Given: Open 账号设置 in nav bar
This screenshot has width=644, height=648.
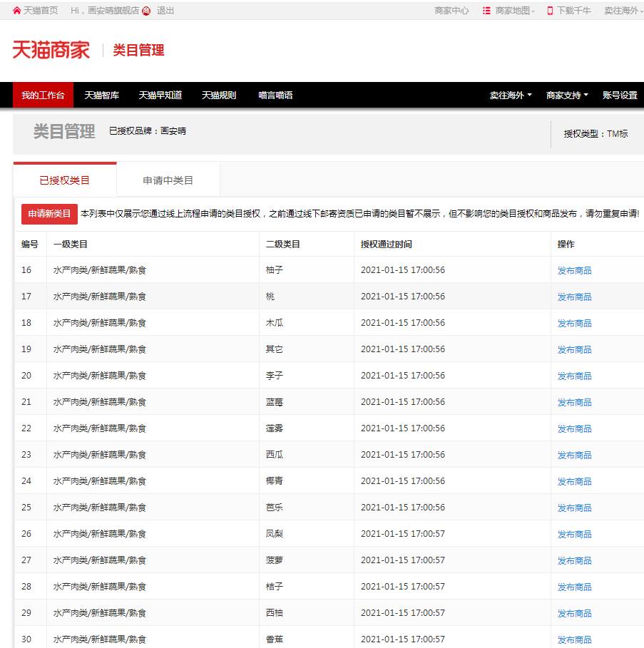Looking at the screenshot, I should (x=620, y=95).
